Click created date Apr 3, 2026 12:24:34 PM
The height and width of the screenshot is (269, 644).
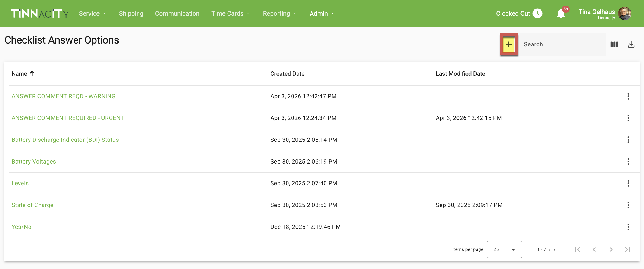pyautogui.click(x=303, y=118)
